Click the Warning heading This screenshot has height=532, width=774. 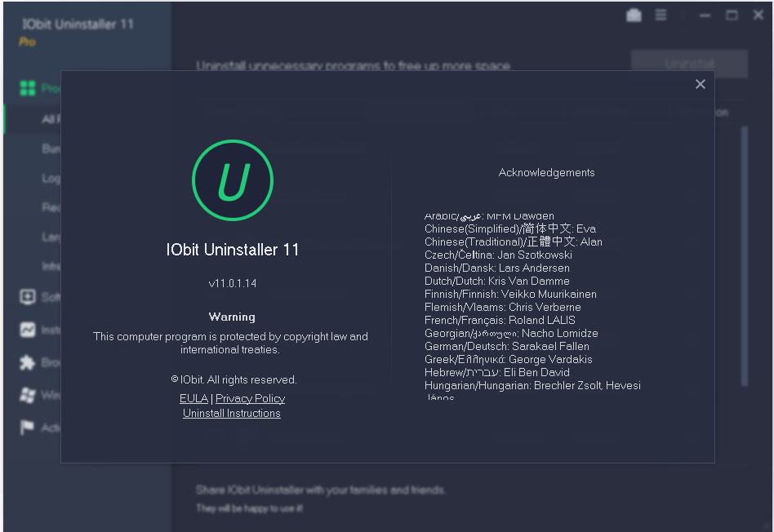click(232, 317)
